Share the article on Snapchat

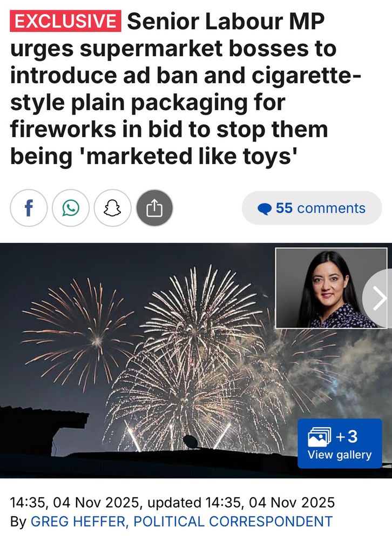coord(113,208)
